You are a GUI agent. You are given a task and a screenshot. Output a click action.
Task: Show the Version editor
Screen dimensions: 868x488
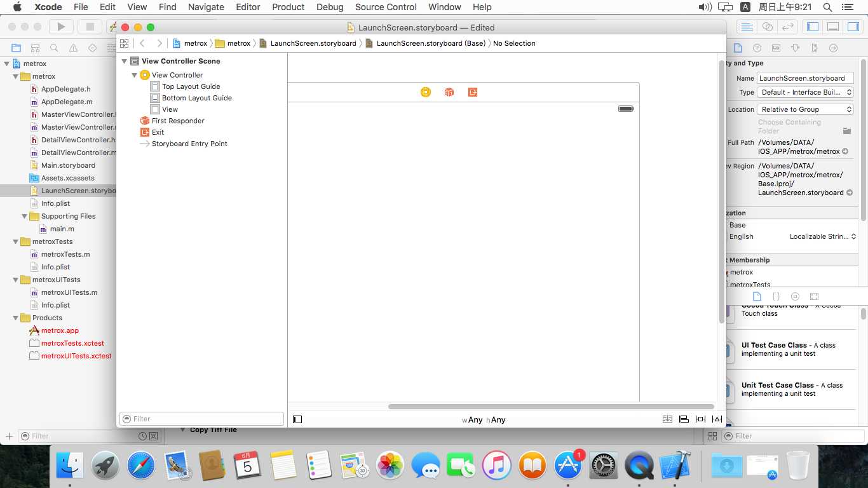pyautogui.click(x=788, y=27)
